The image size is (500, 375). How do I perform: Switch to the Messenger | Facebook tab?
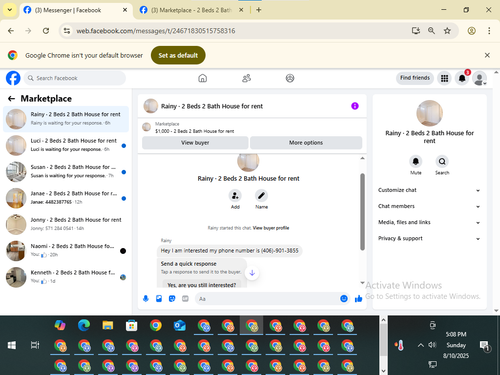tap(75, 10)
